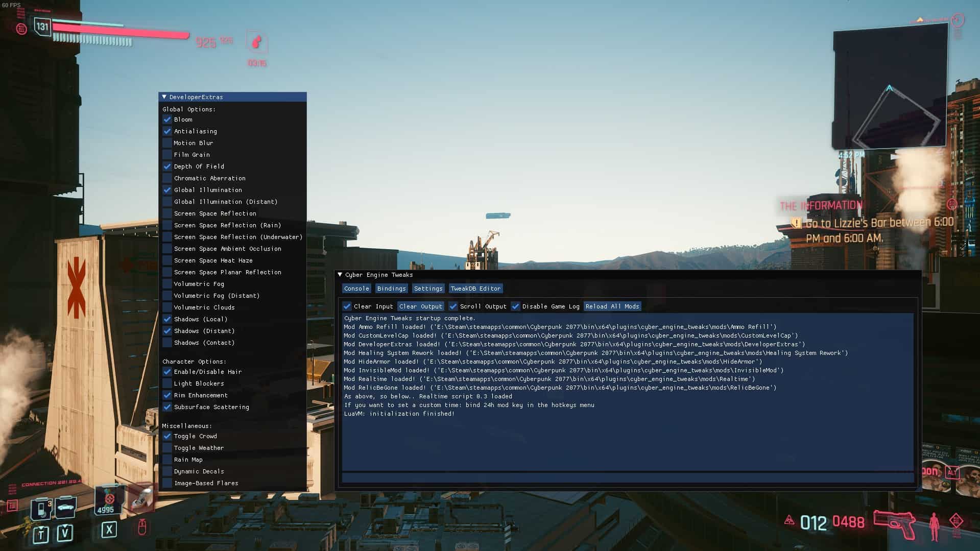This screenshot has width=980, height=551.
Task: Enable Dynamic Decals
Action: pyautogui.click(x=167, y=471)
